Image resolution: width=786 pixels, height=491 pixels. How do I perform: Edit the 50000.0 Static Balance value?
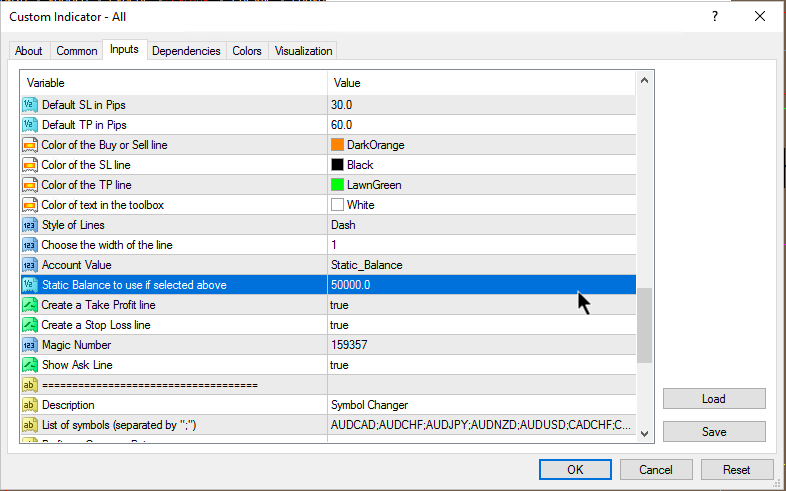(481, 285)
